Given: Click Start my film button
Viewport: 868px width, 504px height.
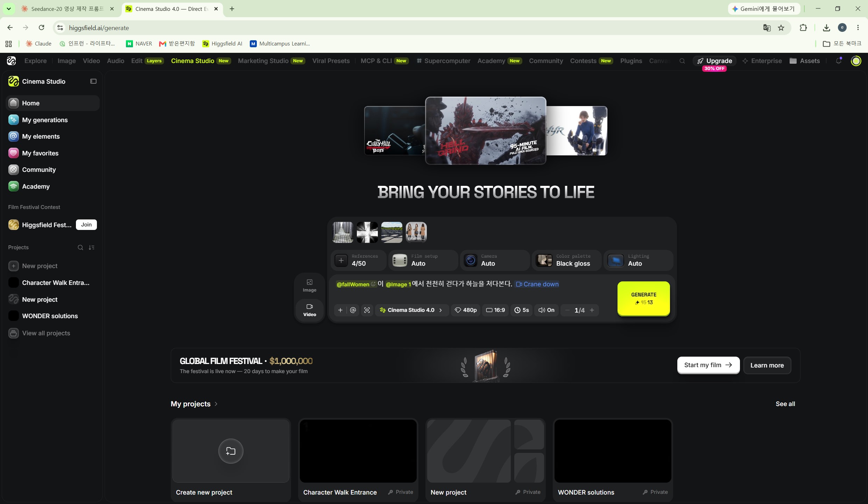Looking at the screenshot, I should tap(708, 365).
